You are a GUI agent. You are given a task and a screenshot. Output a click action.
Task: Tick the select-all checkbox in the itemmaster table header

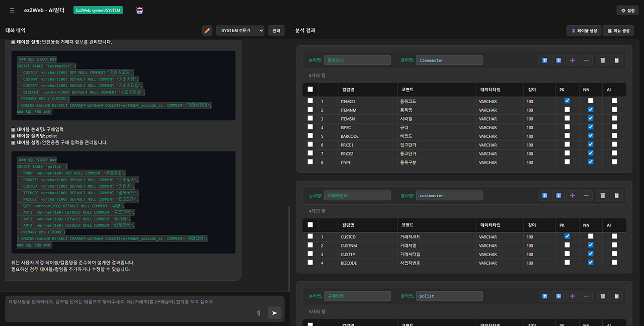(x=310, y=90)
